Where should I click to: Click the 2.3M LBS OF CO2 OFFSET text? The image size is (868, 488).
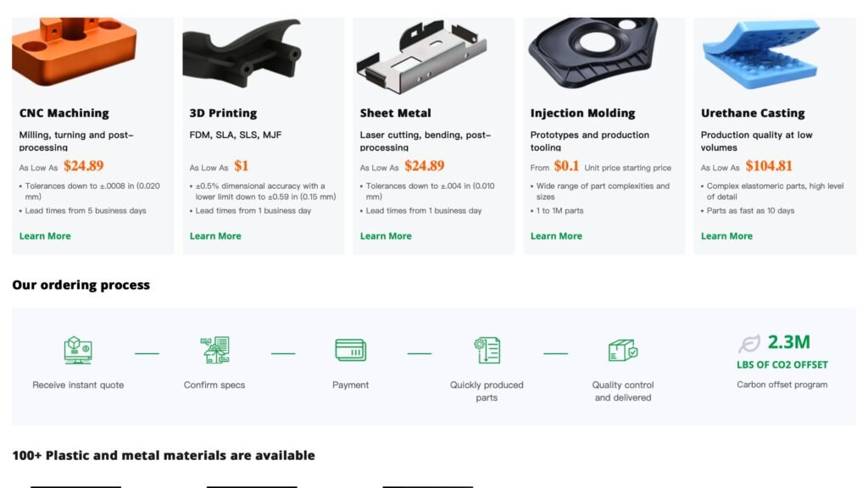coord(782,352)
